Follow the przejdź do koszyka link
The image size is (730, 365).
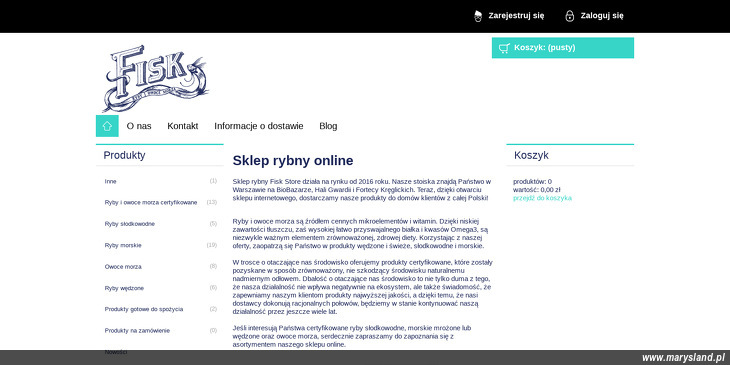pyautogui.click(x=542, y=198)
